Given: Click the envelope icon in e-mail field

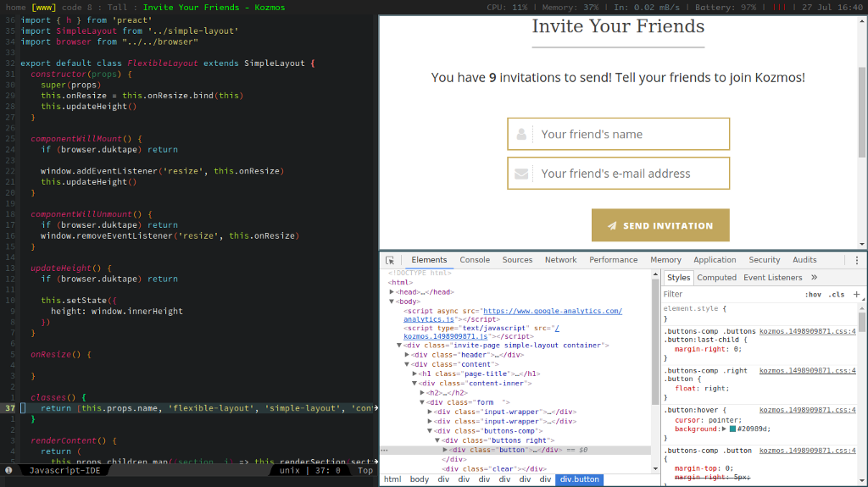Looking at the screenshot, I should 521,174.
